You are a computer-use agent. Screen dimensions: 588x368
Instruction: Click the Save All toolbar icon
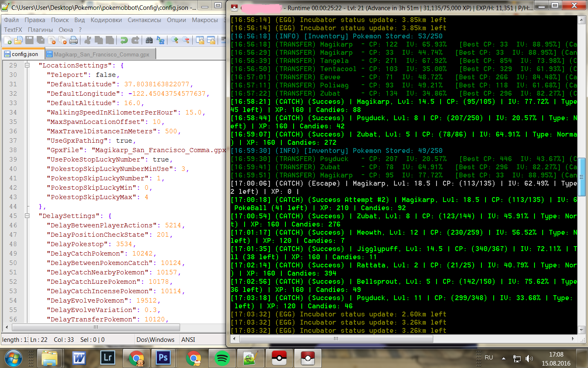tap(40, 40)
